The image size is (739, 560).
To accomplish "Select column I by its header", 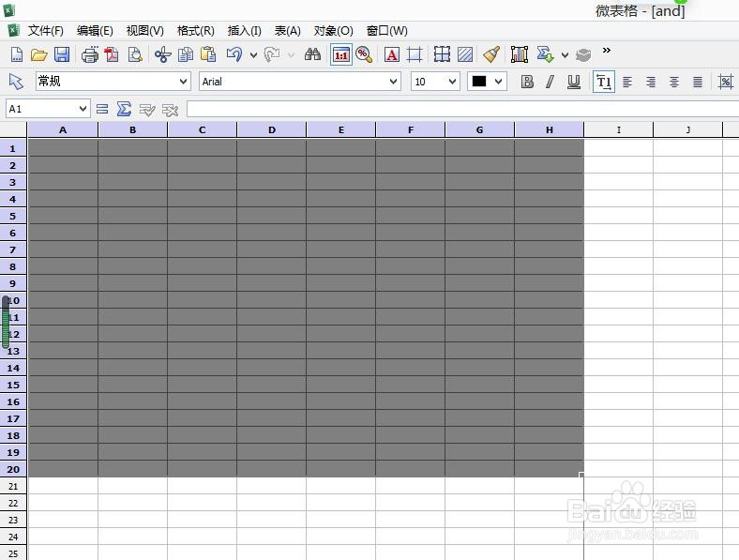I will coord(618,129).
